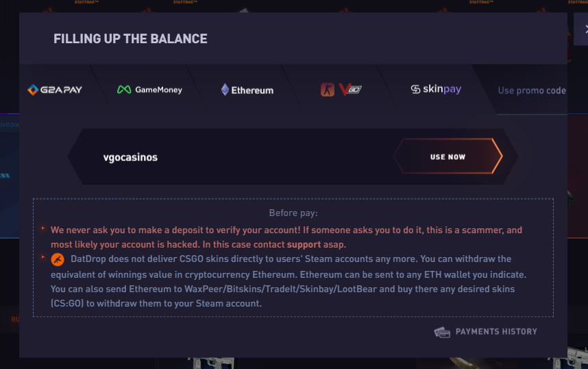Image resolution: width=588 pixels, height=369 pixels.
Task: Click the orange CS:GO icon in notice
Action: [58, 259]
